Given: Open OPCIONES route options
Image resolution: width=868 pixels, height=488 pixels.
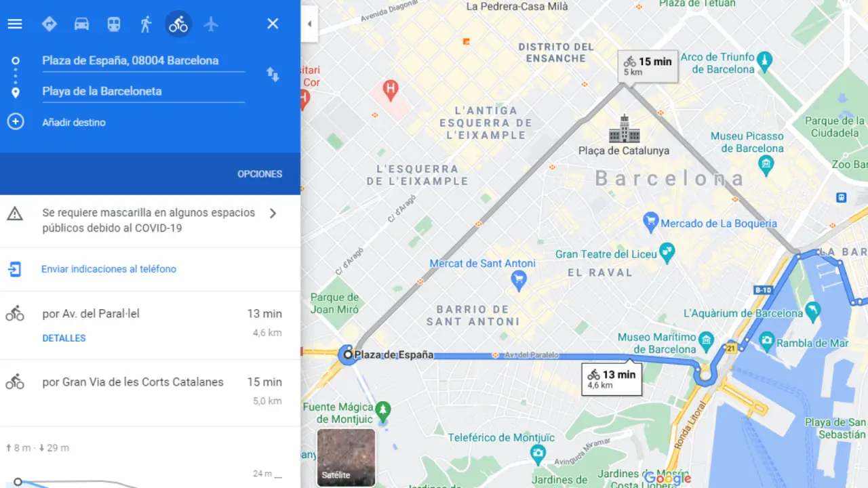Looking at the screenshot, I should (x=260, y=174).
